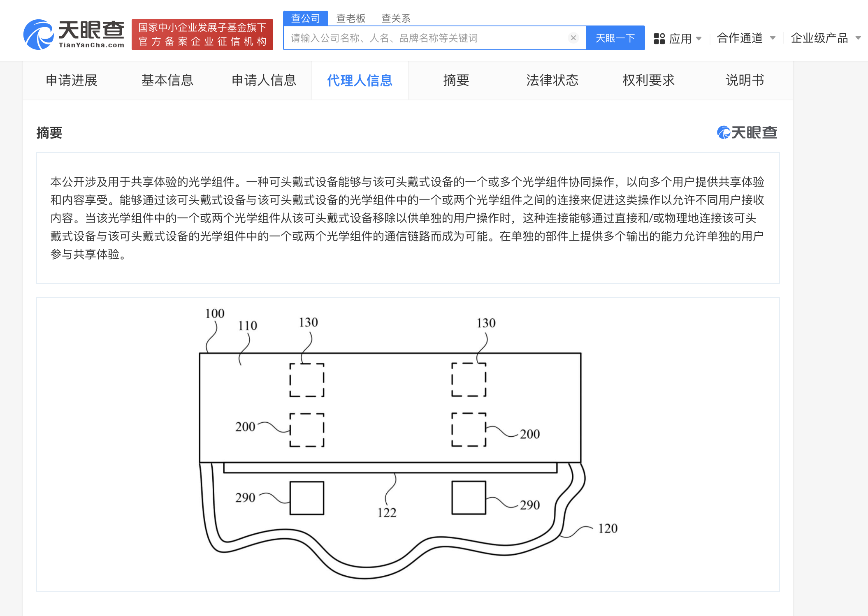Open the 申请人信息 tab
The width and height of the screenshot is (868, 616).
click(x=264, y=80)
